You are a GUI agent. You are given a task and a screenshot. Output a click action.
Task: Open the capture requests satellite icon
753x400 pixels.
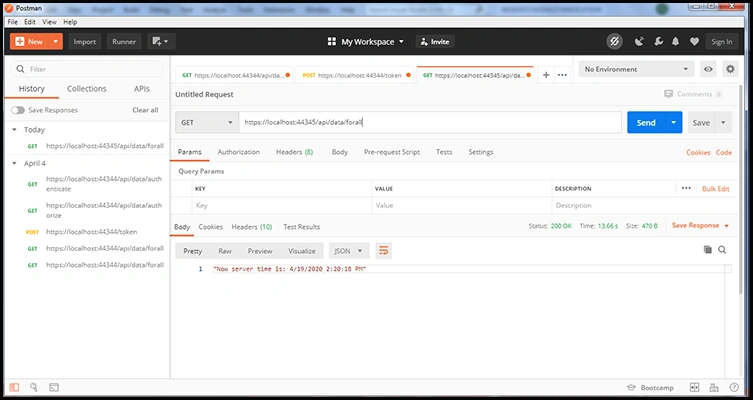[639, 42]
